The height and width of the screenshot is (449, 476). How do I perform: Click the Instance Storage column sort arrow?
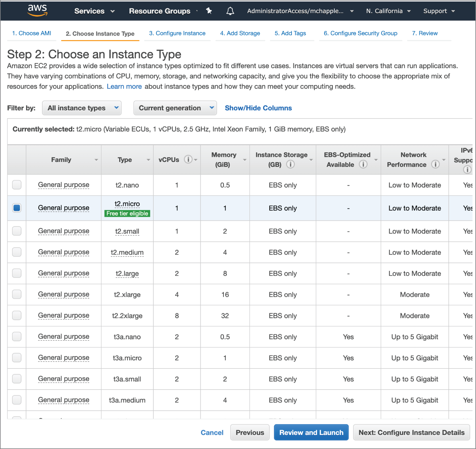[311, 160]
